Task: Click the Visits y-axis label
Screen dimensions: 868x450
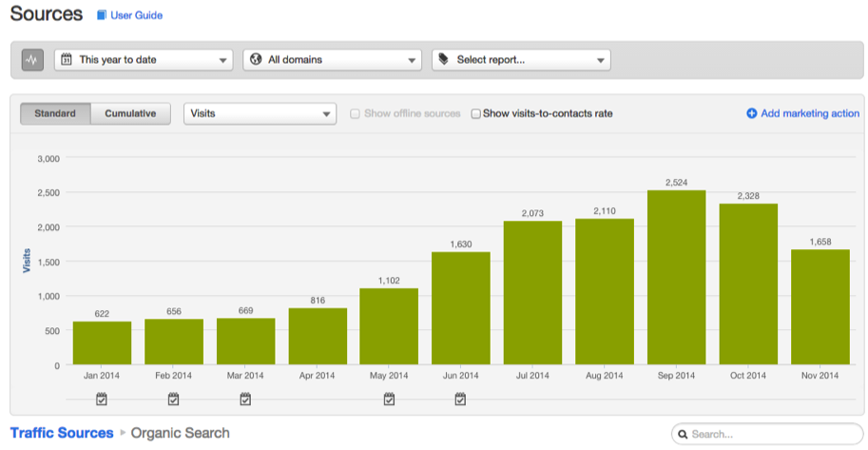Action: (26, 261)
